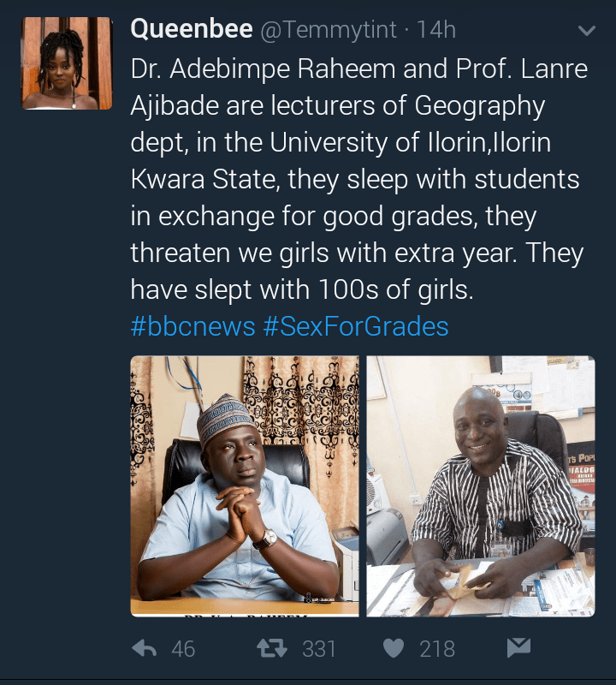Screen dimensions: 616x685
Task: Expand the tweet options chevron menu
Action: click(x=587, y=31)
